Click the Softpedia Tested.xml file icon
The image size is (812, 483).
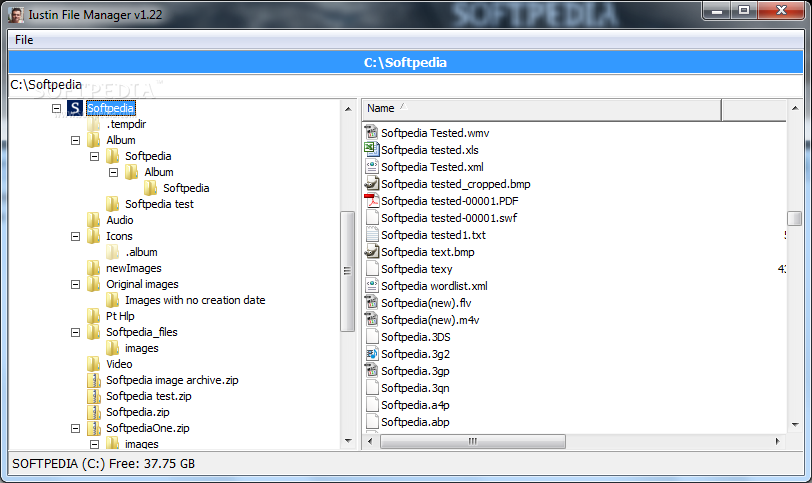pos(371,167)
